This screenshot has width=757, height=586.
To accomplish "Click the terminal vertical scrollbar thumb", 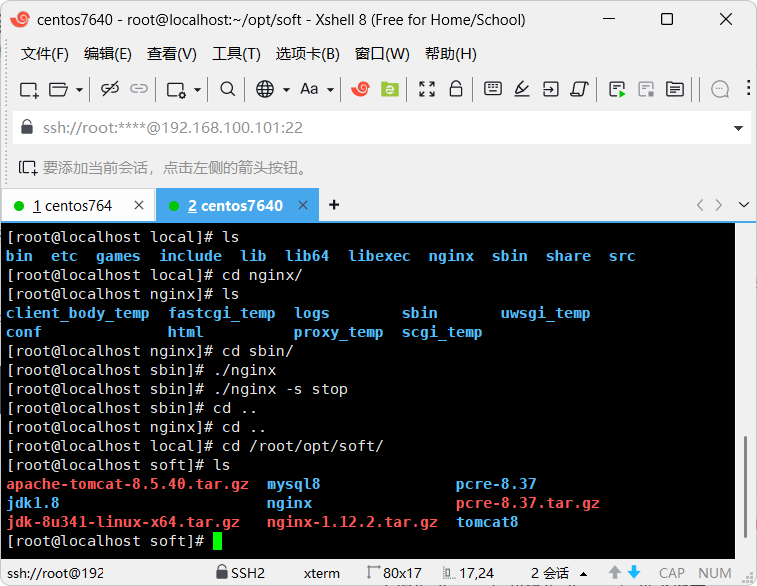I will pos(745,486).
